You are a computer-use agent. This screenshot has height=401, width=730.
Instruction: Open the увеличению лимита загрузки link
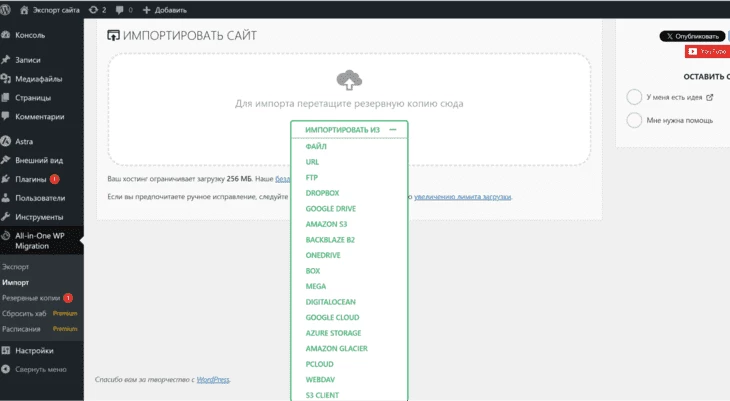pos(463,197)
